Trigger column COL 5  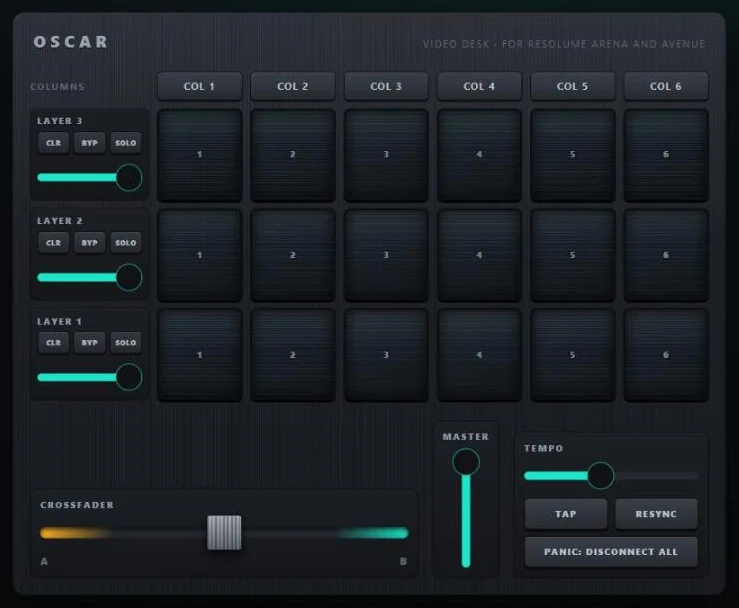[573, 86]
